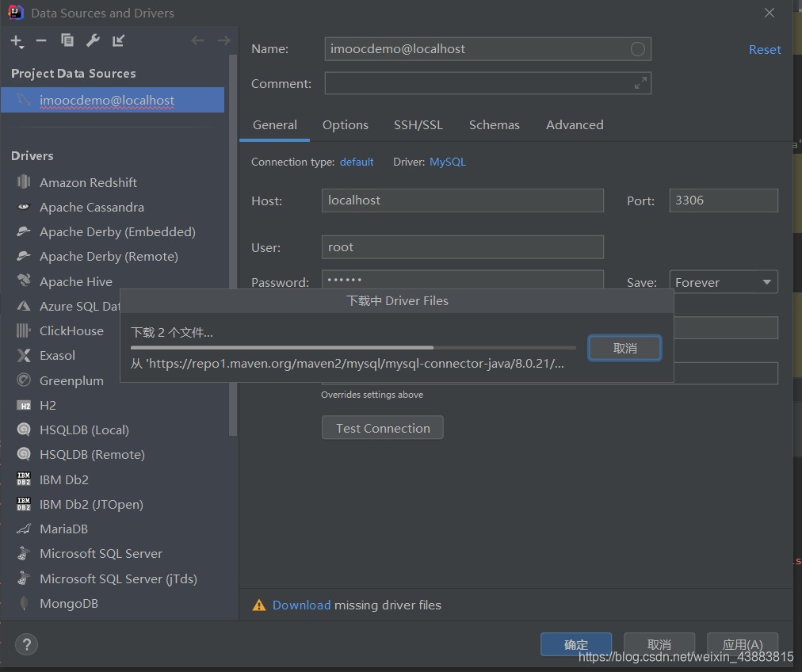
Task: Change Connection type default link
Action: tap(357, 162)
